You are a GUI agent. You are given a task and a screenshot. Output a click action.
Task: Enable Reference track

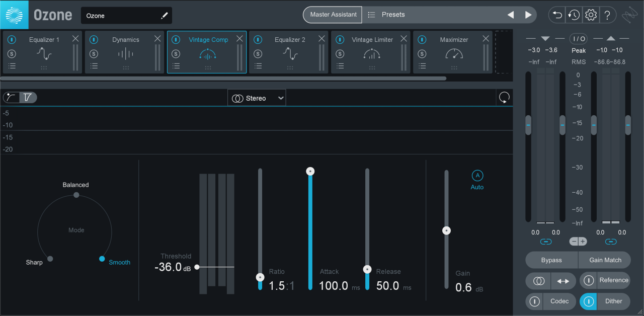point(589,280)
